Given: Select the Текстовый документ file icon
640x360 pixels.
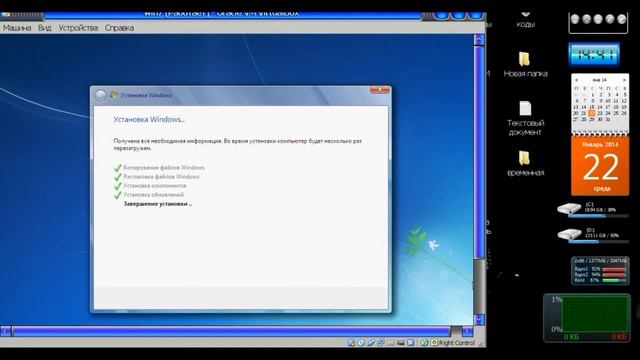Looking at the screenshot, I should click(x=525, y=108).
